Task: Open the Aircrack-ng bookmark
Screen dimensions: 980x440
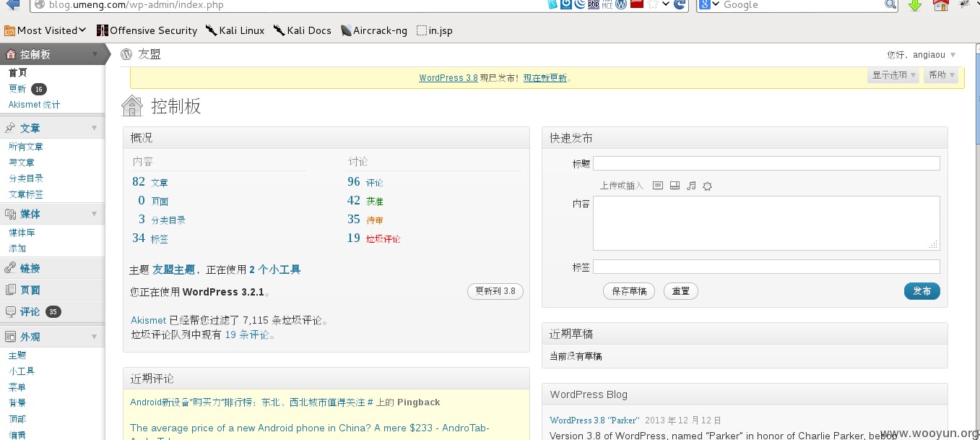Action: click(373, 30)
